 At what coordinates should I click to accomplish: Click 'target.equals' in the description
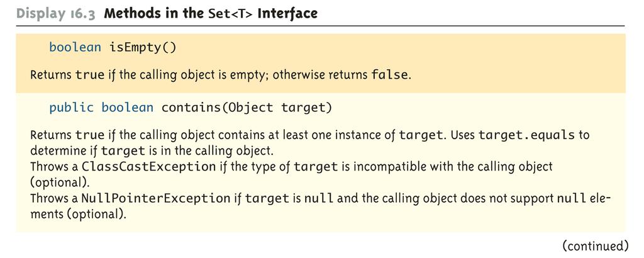coord(526,135)
